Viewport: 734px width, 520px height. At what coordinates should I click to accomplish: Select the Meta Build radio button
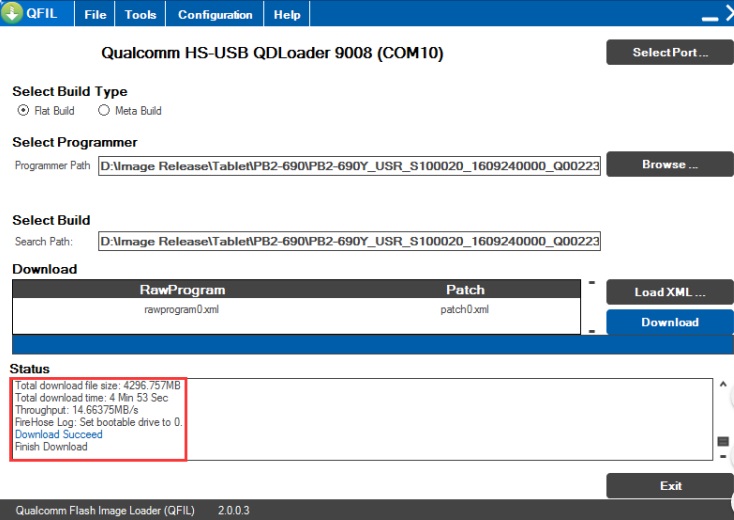point(104,110)
